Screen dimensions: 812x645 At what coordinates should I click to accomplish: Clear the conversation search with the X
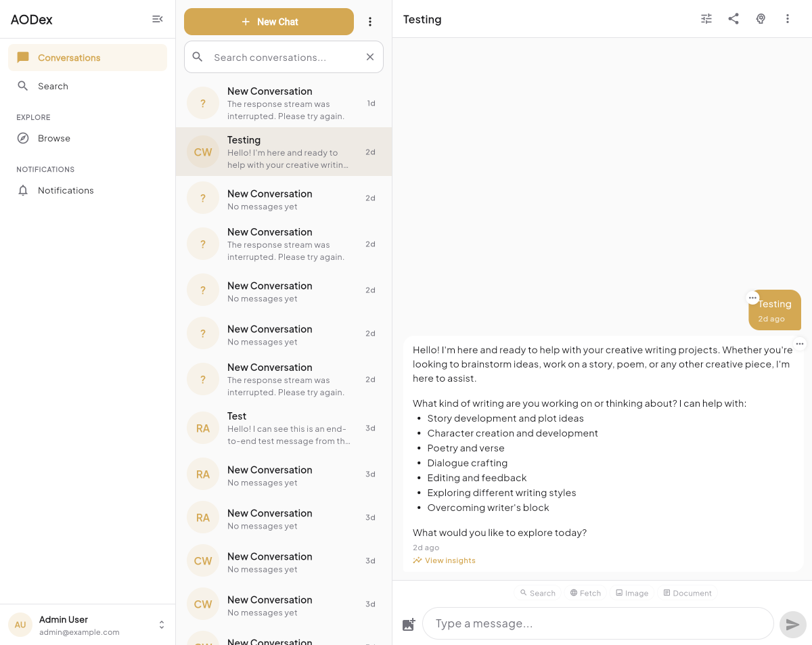[370, 57]
